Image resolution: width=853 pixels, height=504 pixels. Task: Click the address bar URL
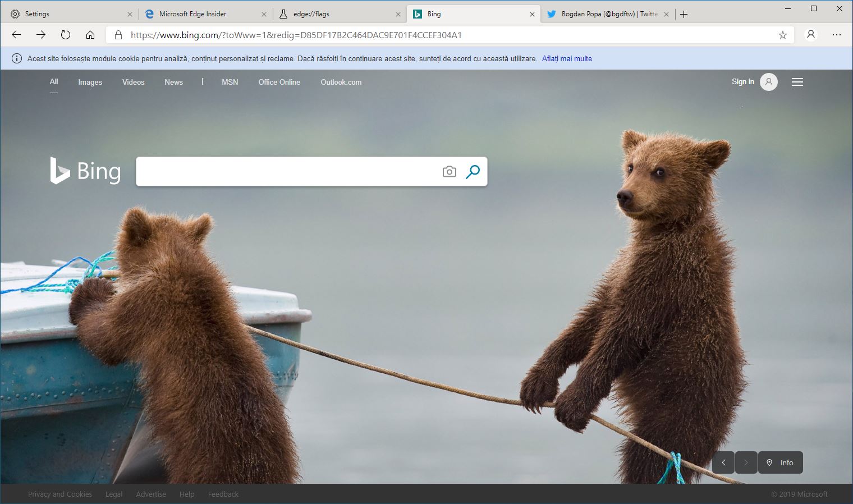click(x=296, y=35)
